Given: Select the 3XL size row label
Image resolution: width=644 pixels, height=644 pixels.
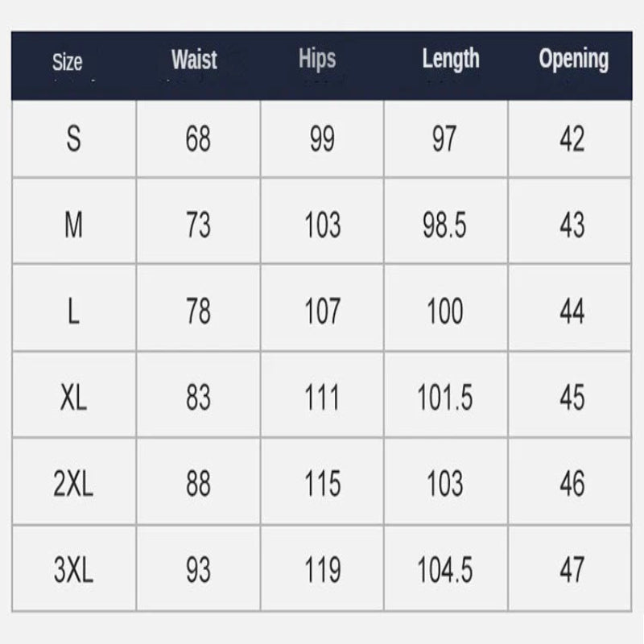Looking at the screenshot, I should point(73,571).
